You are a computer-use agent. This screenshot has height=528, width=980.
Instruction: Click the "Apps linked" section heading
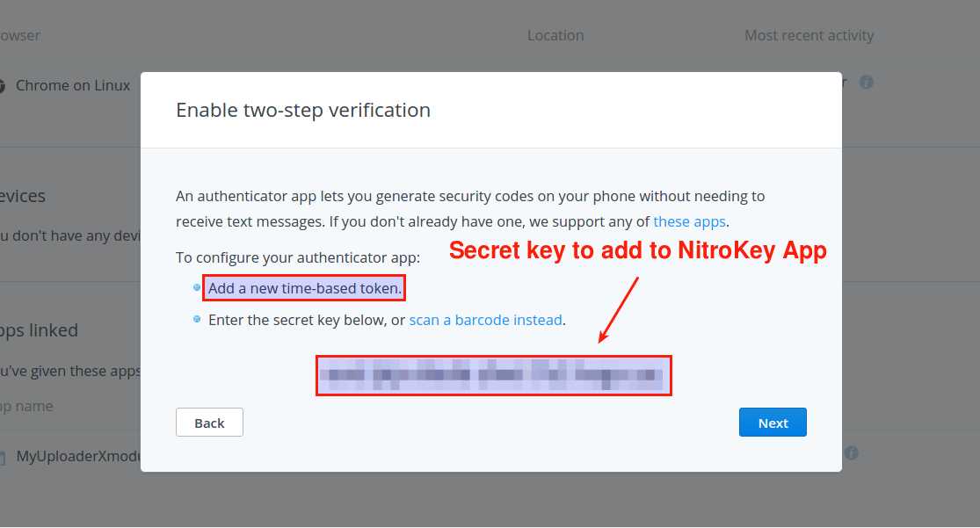coord(39,330)
